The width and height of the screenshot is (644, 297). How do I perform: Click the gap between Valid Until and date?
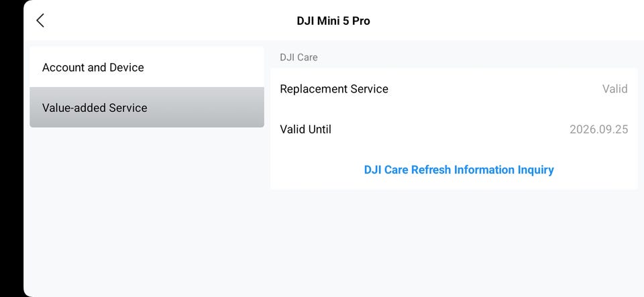[449, 129]
